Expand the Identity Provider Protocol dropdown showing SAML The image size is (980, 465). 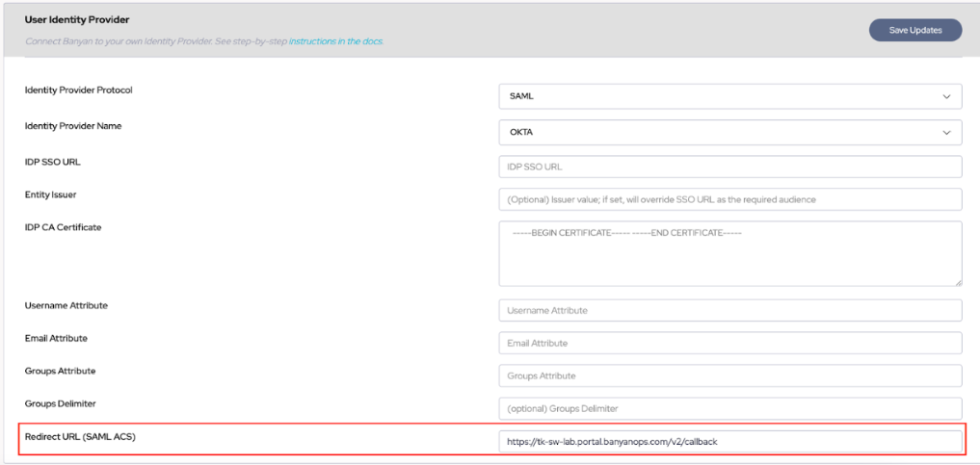coord(729,96)
